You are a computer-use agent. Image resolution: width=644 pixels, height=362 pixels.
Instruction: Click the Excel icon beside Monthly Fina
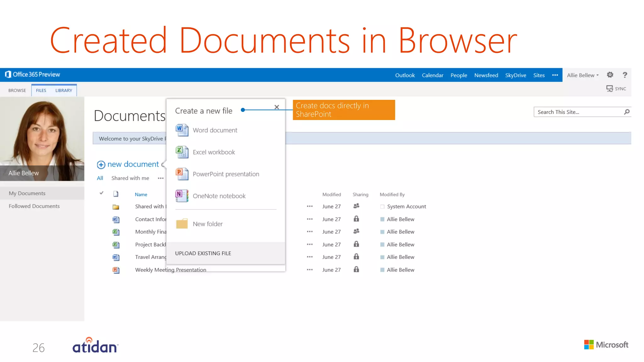pyautogui.click(x=116, y=232)
